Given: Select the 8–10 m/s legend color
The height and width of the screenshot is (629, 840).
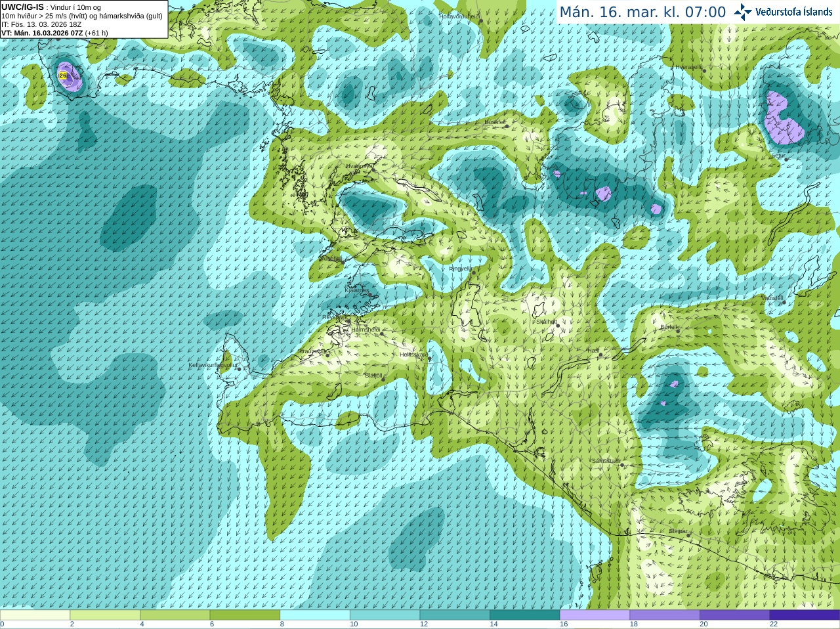Looking at the screenshot, I should (315, 615).
